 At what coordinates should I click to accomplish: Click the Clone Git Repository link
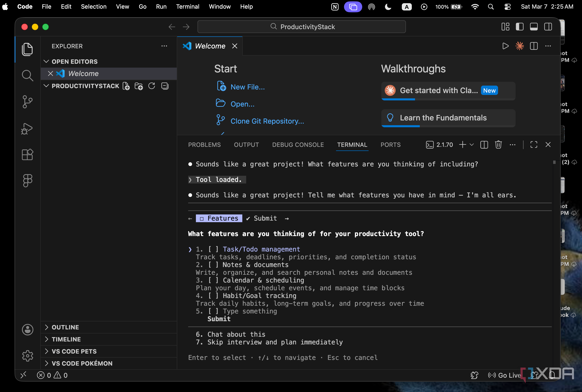click(267, 121)
